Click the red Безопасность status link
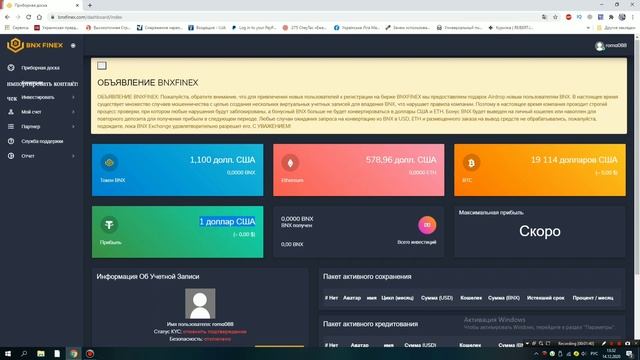The image size is (640, 360). [x=218, y=339]
